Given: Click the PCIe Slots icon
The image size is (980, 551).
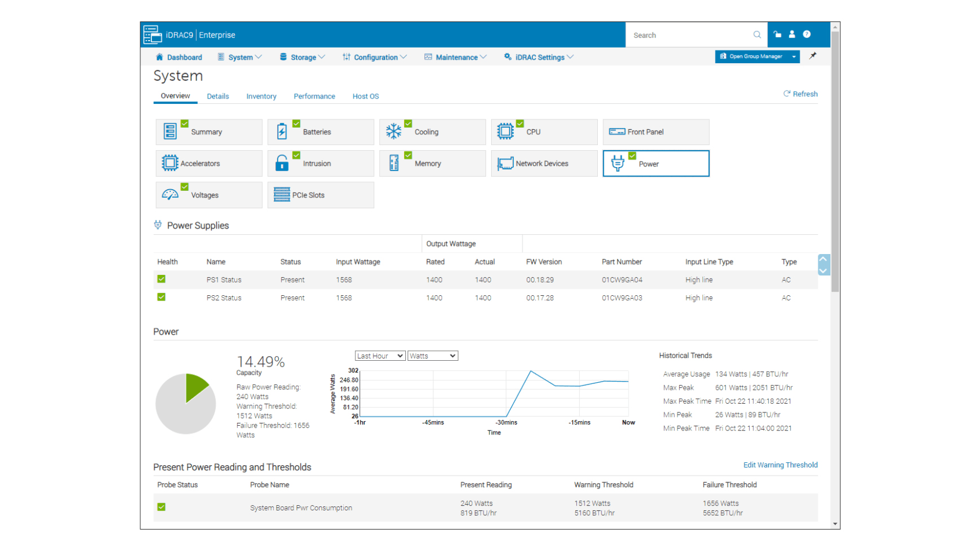Looking at the screenshot, I should 282,194.
